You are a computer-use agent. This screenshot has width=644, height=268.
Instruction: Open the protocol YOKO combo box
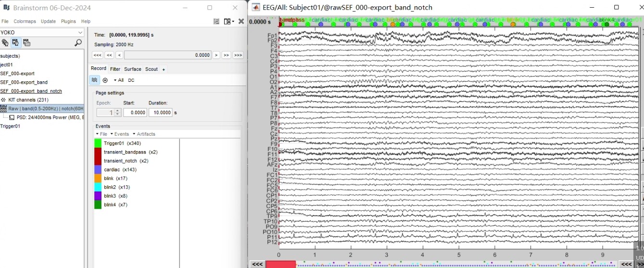click(x=42, y=32)
